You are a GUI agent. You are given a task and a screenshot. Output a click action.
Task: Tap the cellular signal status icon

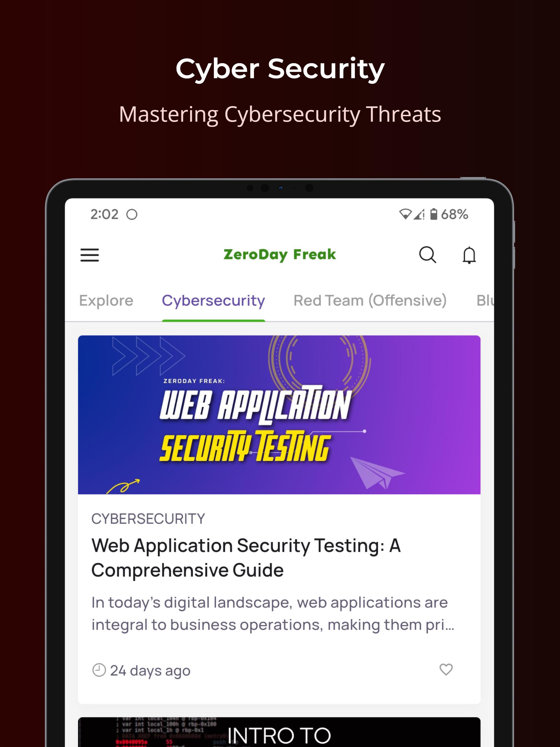point(419,214)
